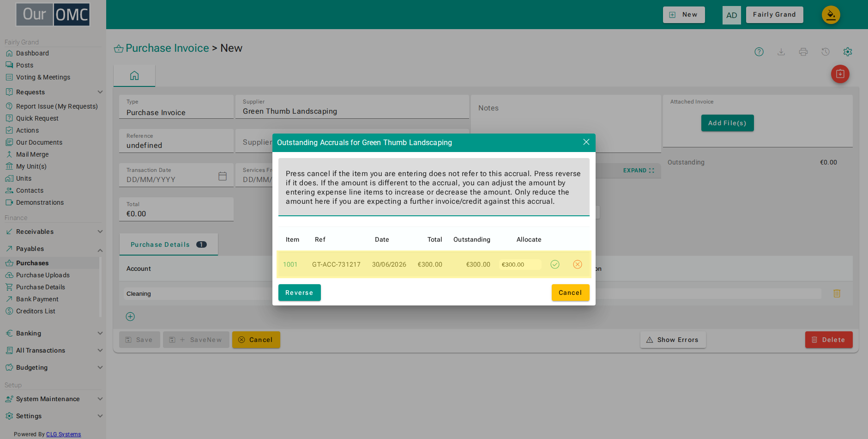Add a new purchase detail line
Screen dimensions: 868x439
tap(130, 317)
